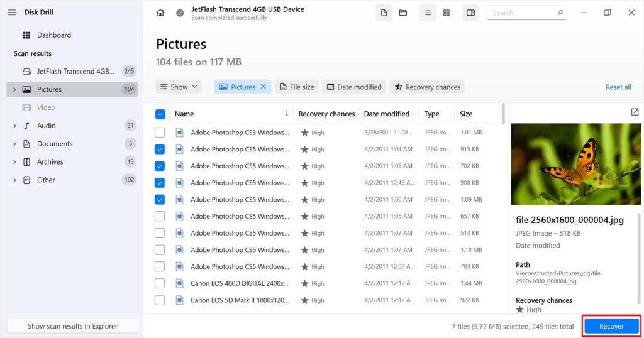The width and height of the screenshot is (644, 338).
Task: Open preview in external window icon
Action: (634, 112)
